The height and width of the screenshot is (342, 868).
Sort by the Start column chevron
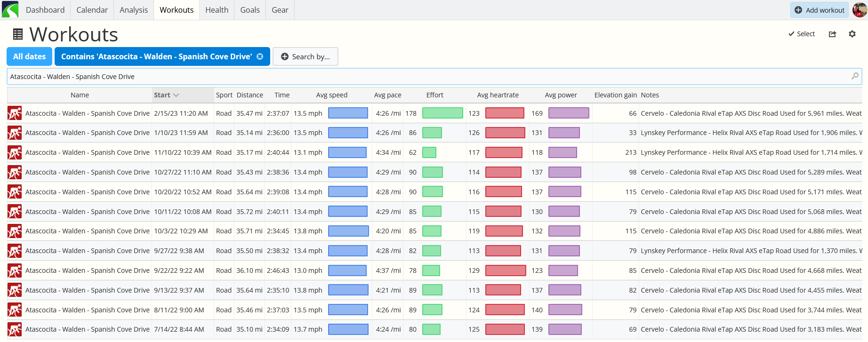point(176,95)
